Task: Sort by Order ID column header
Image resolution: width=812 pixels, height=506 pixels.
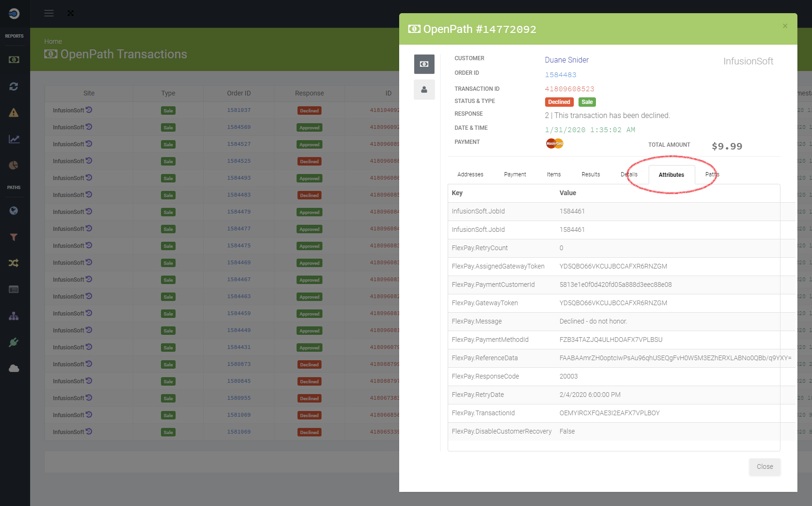Action: click(239, 93)
